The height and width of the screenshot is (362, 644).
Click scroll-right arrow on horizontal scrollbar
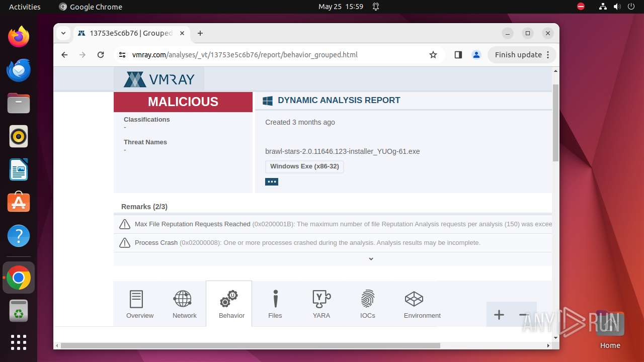click(x=548, y=345)
